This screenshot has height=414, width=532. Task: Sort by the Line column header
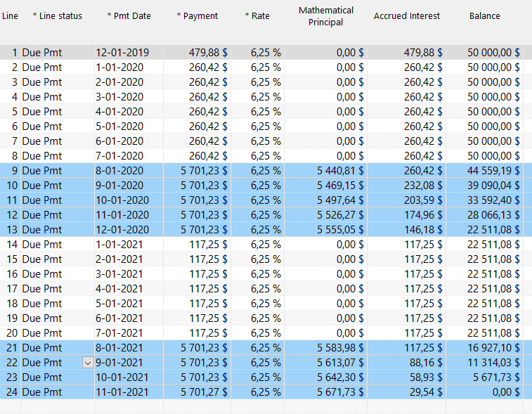(x=10, y=16)
